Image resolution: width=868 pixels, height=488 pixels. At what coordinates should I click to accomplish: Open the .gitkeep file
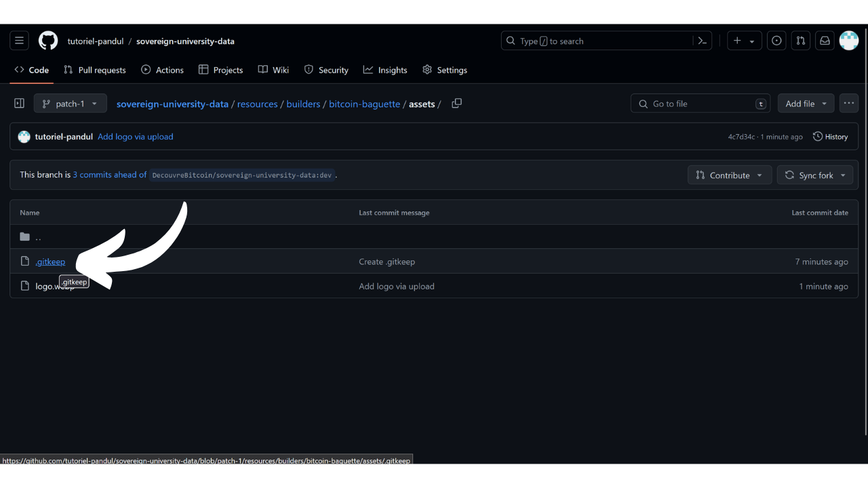(50, 262)
